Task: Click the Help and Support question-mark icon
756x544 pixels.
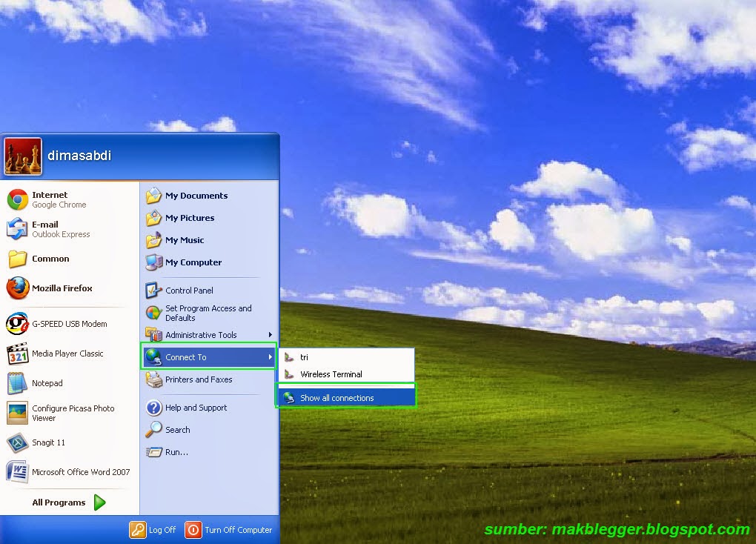Action: point(154,408)
